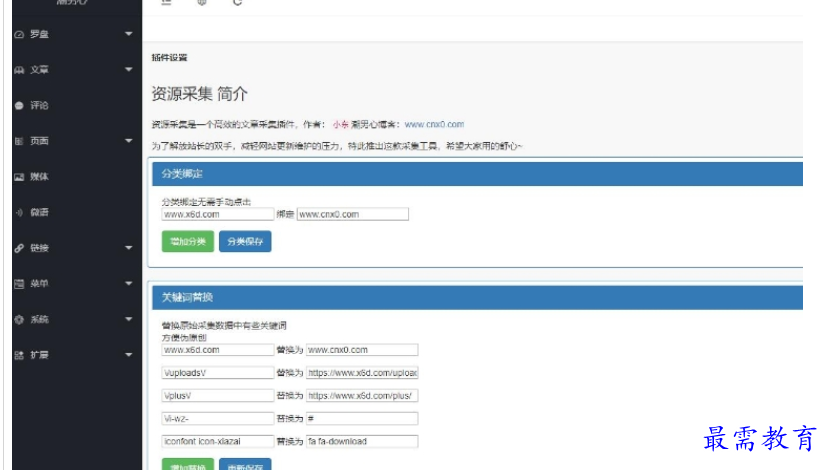Click the 链接 chain-link icon
Screen dimensions: 825x470
point(19,248)
